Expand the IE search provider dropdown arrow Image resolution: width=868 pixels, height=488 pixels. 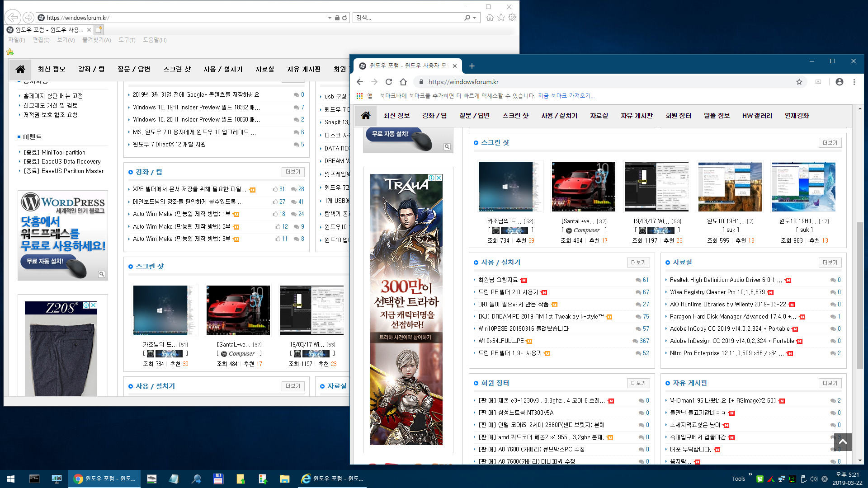point(474,18)
